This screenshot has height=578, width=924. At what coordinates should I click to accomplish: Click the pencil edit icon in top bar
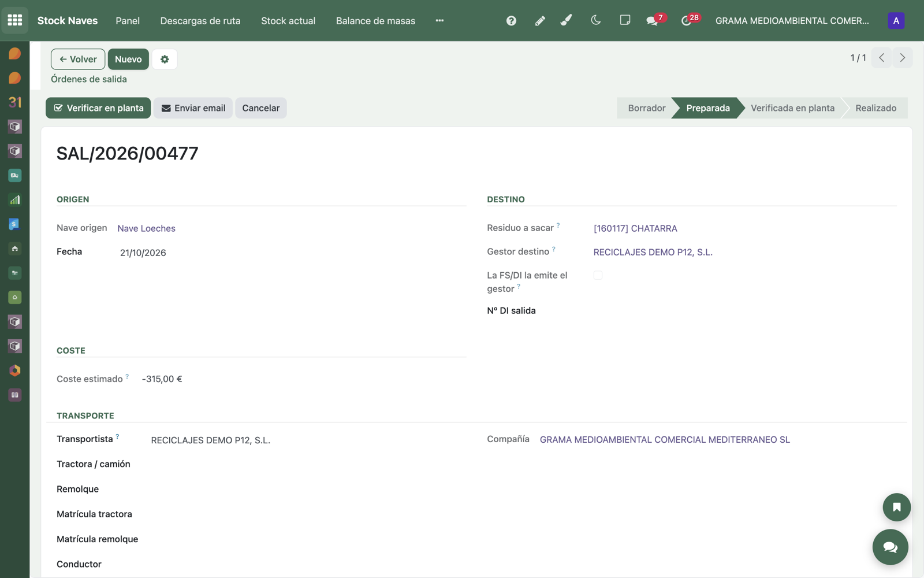point(540,21)
